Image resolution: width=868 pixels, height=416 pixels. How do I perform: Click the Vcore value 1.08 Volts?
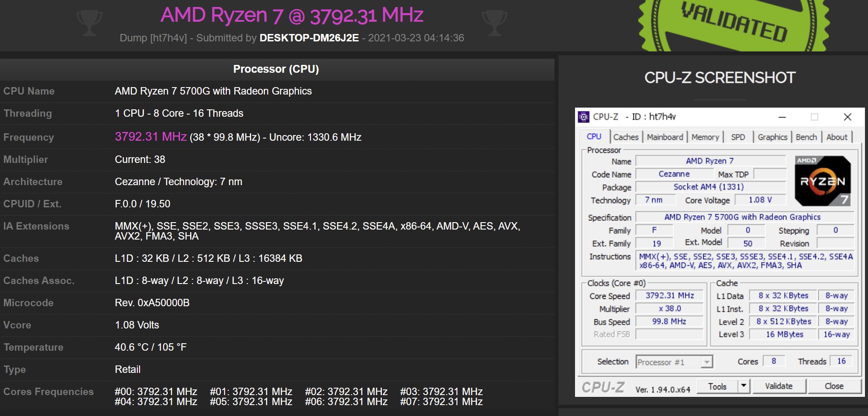(137, 325)
